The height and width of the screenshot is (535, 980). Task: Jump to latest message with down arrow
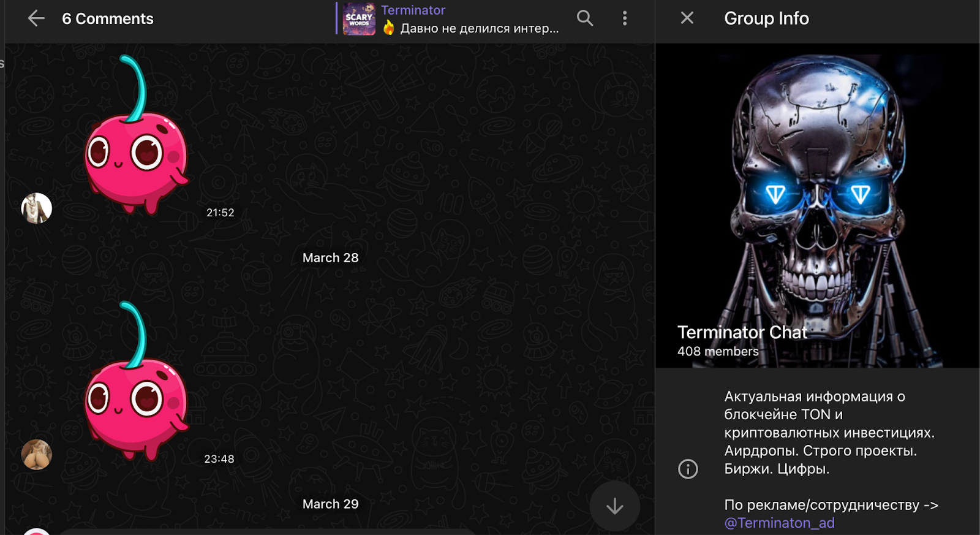615,506
